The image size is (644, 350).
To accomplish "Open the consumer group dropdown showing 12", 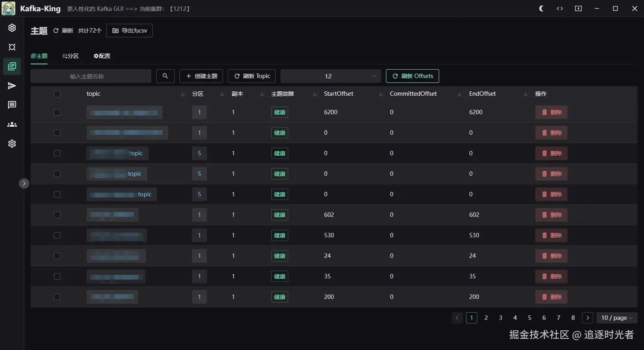I will tap(330, 76).
